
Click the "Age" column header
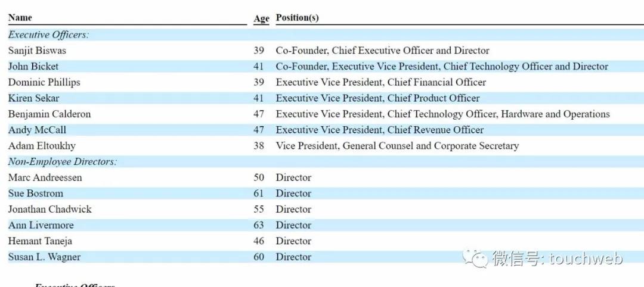261,18
